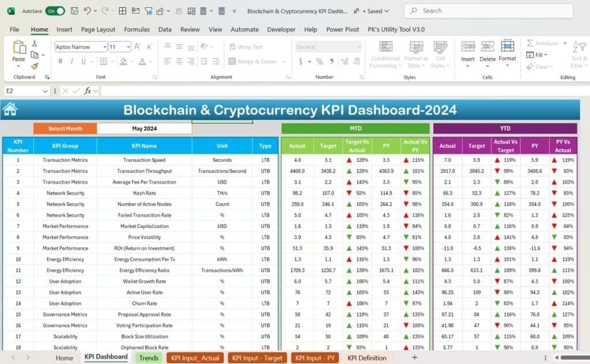Click the Undo arrow icon
The height and width of the screenshot is (364, 590).
pos(87,11)
